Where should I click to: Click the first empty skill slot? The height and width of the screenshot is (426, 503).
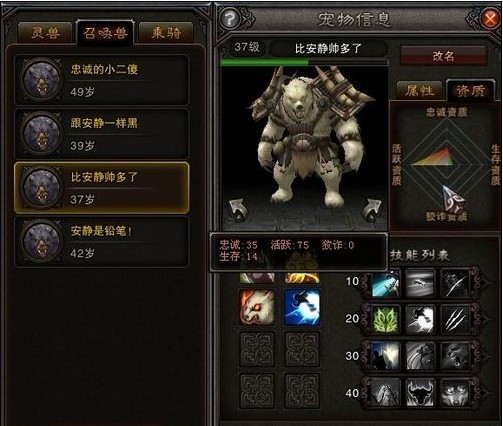tap(257, 349)
